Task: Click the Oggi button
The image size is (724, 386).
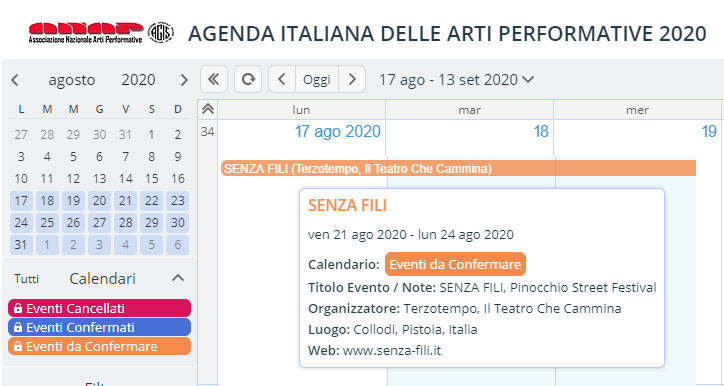Action: pyautogui.click(x=317, y=79)
